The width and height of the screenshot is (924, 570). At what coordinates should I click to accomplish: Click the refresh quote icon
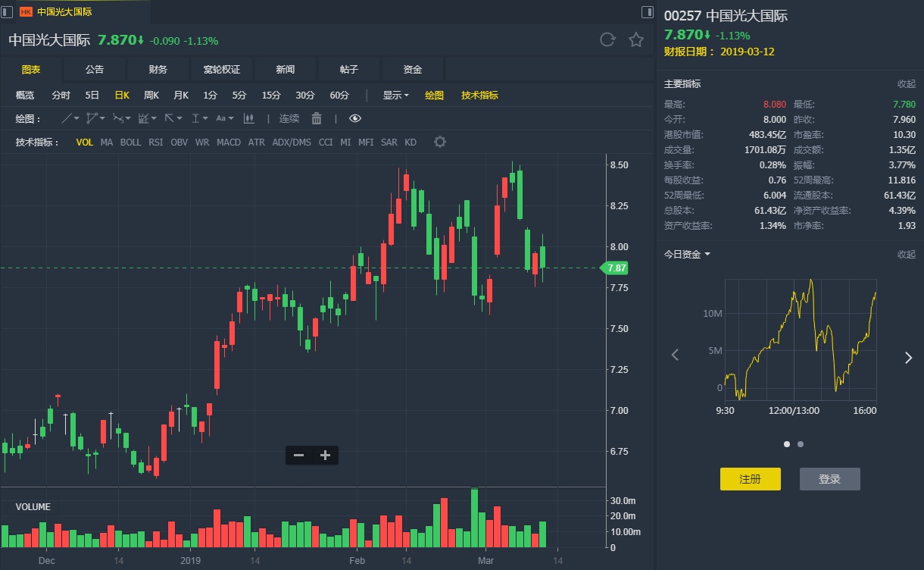[x=607, y=40]
